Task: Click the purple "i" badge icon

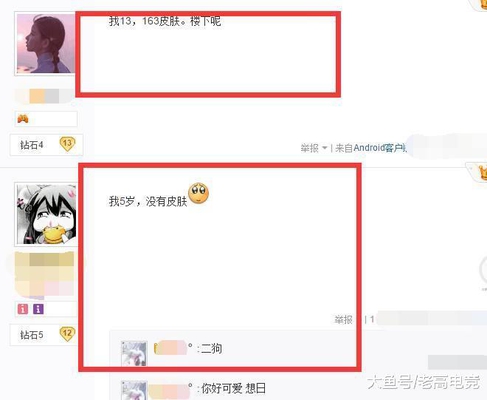Action: (x=38, y=309)
